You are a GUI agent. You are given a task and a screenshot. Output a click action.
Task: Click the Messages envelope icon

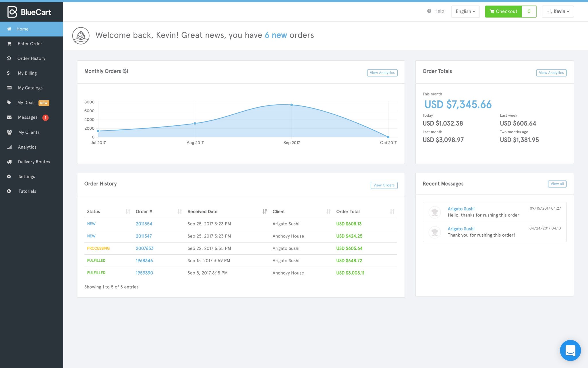(9, 117)
